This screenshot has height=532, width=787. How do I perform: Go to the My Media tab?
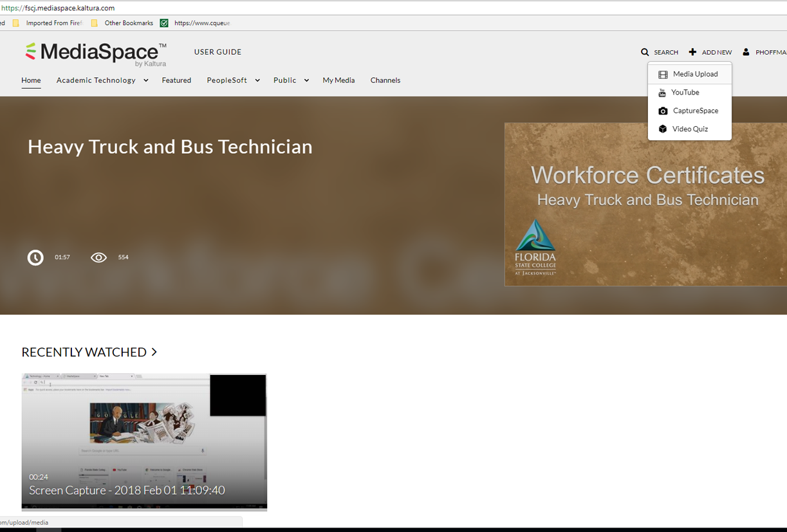click(338, 80)
